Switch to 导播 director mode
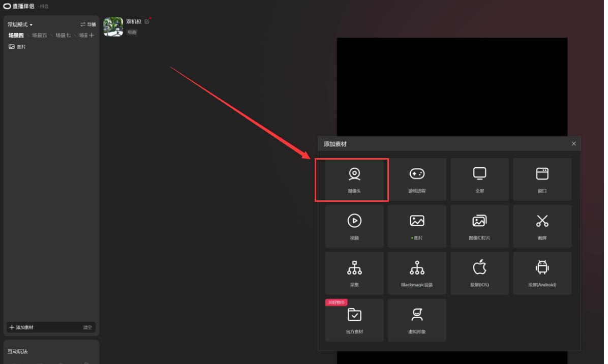Image resolution: width=608 pixels, height=364 pixels. [88, 24]
